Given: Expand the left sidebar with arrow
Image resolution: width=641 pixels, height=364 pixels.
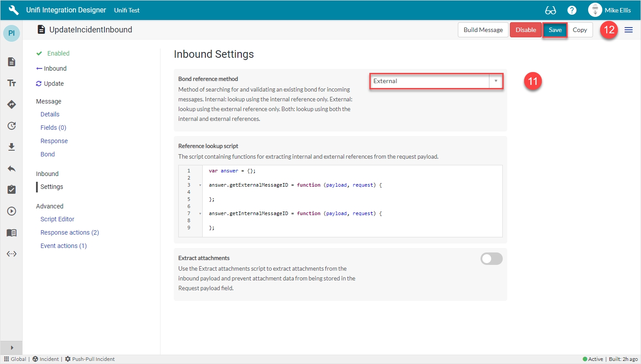Looking at the screenshot, I should pyautogui.click(x=12, y=348).
